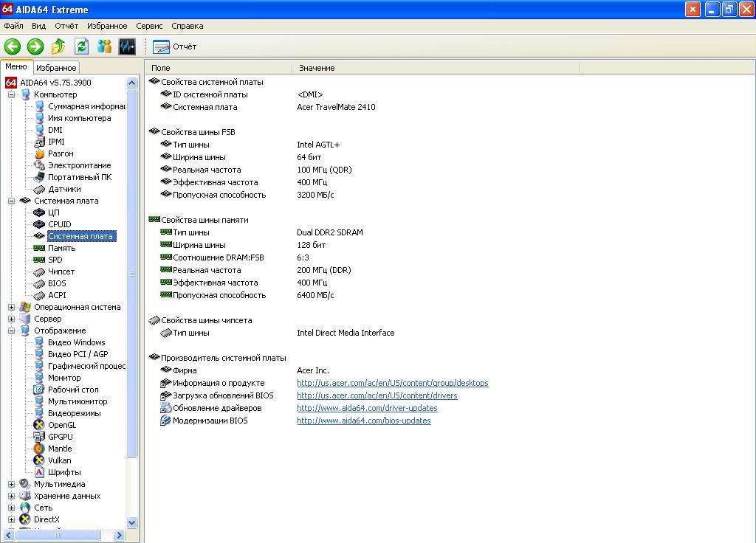Click the BIOS chip icon
Screen dimensions: 756x543
tap(39, 283)
